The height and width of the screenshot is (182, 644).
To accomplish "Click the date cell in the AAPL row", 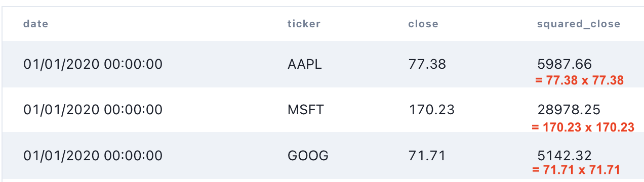I will click(93, 64).
